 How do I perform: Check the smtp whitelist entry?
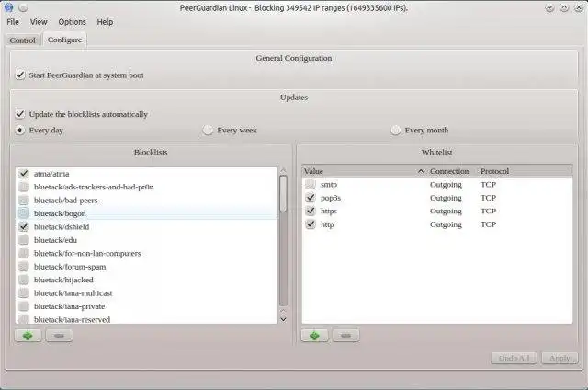pyautogui.click(x=311, y=184)
